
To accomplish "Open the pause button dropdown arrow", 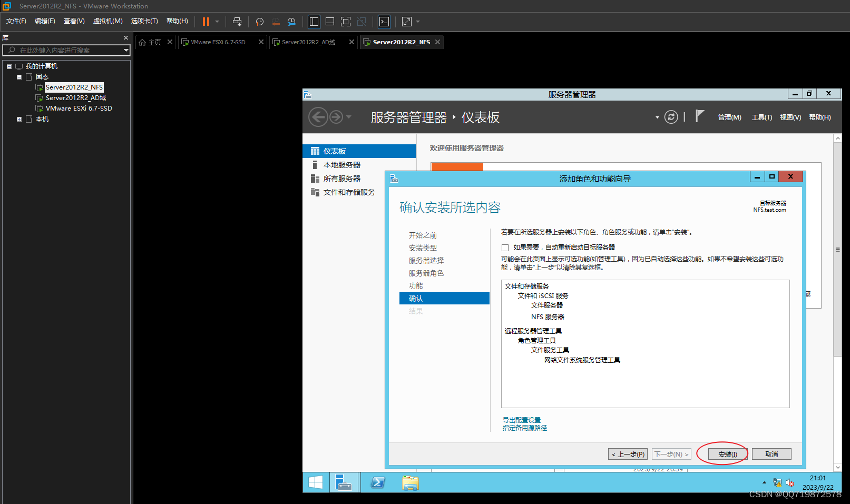I will click(217, 22).
